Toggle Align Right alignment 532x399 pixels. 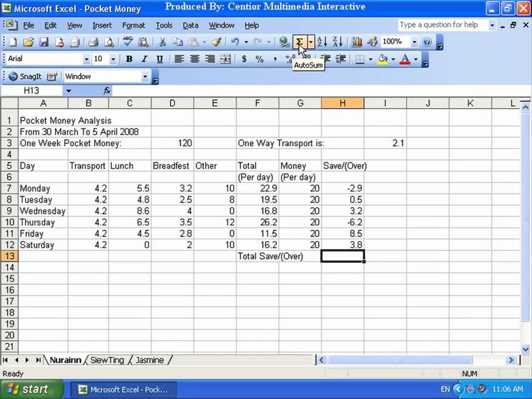[210, 59]
